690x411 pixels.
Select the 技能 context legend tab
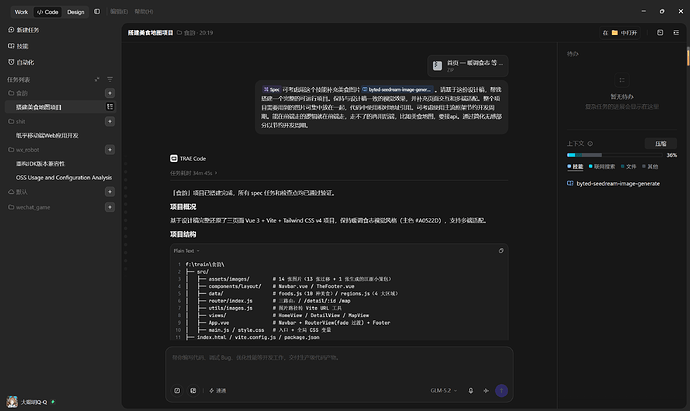coord(575,166)
